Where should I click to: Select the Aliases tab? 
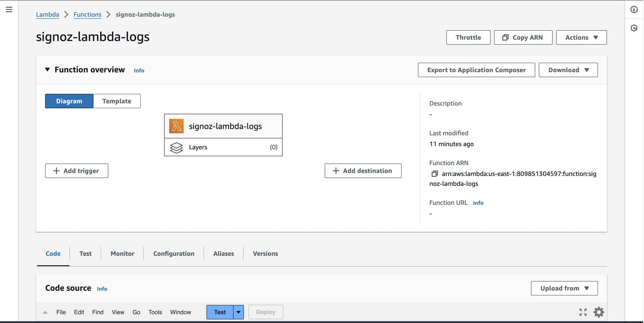(224, 254)
